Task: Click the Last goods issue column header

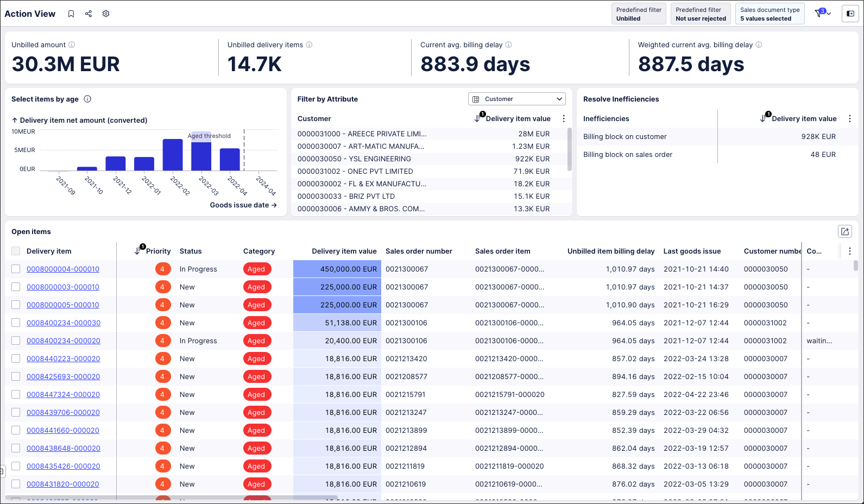Action: point(692,251)
